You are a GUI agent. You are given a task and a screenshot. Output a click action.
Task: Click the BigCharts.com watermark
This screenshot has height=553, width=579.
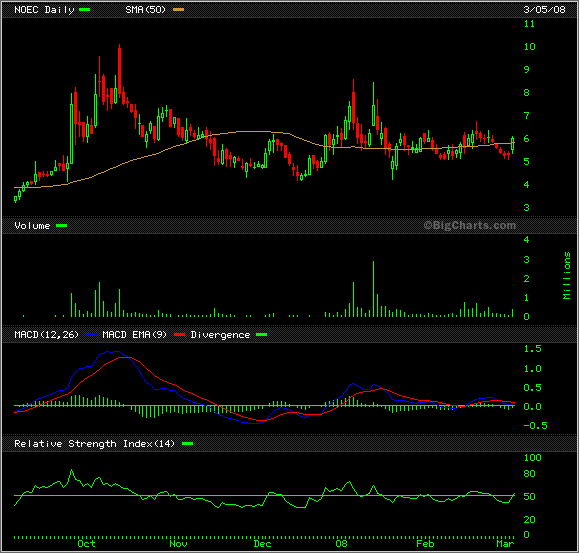(469, 225)
